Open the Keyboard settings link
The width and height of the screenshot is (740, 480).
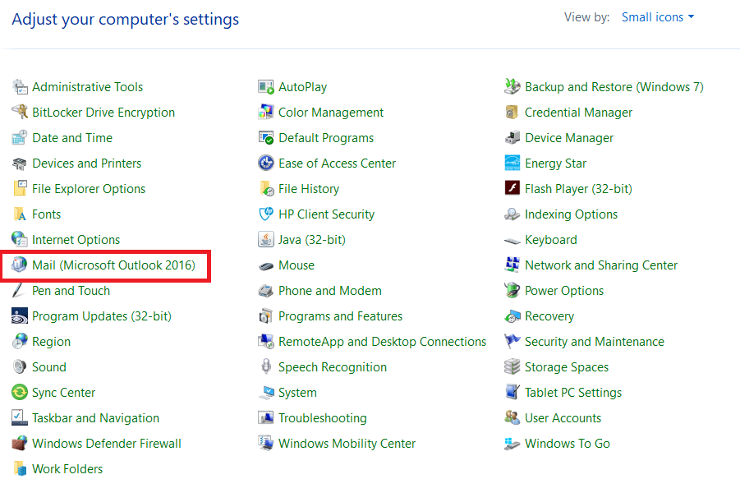pyautogui.click(x=551, y=240)
